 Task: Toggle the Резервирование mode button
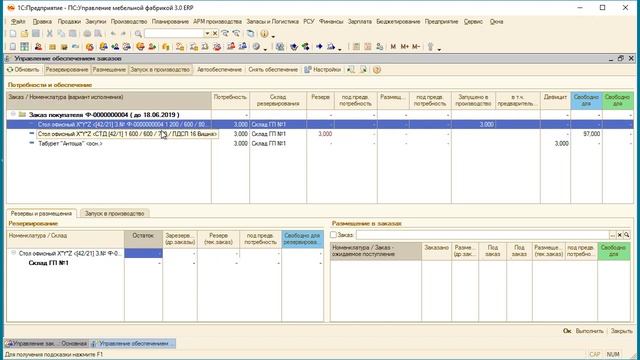(x=67, y=70)
